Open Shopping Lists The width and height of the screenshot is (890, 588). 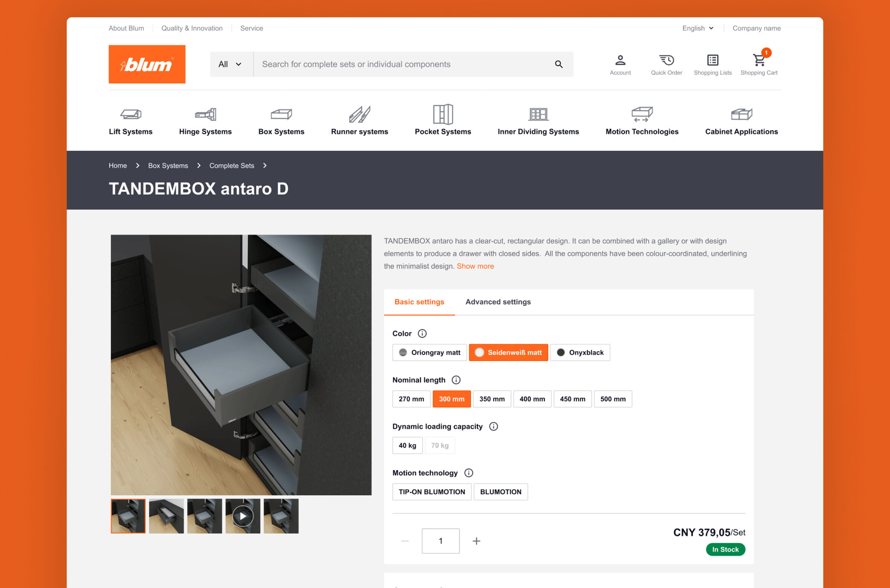(x=712, y=63)
